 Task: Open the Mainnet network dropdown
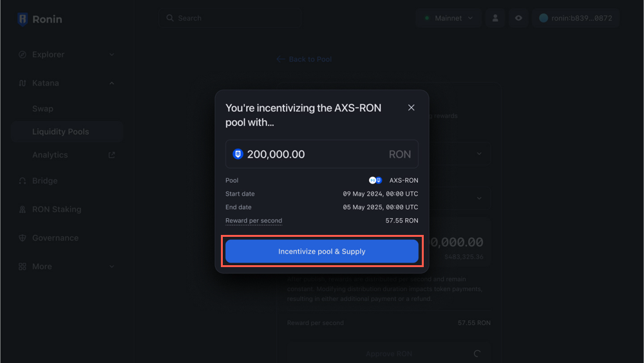tap(449, 18)
